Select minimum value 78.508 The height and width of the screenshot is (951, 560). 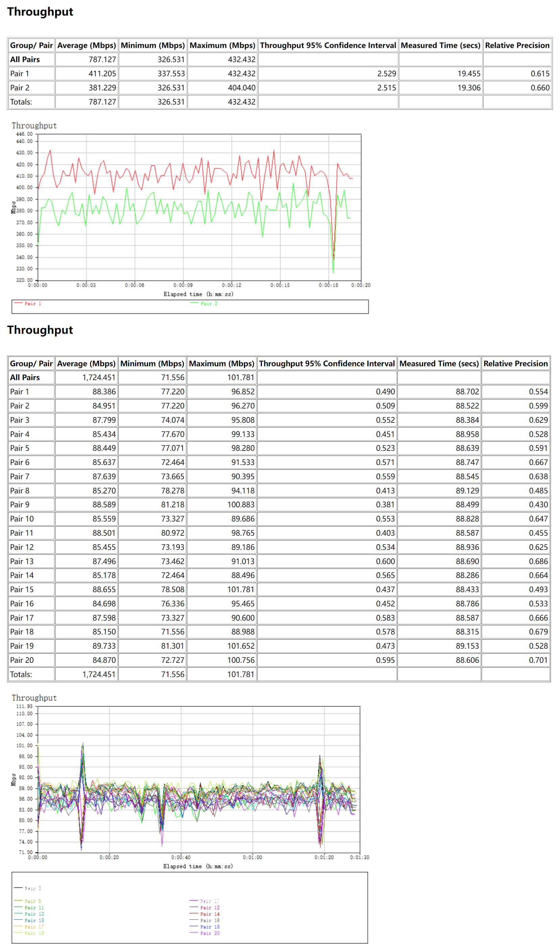pos(152,589)
